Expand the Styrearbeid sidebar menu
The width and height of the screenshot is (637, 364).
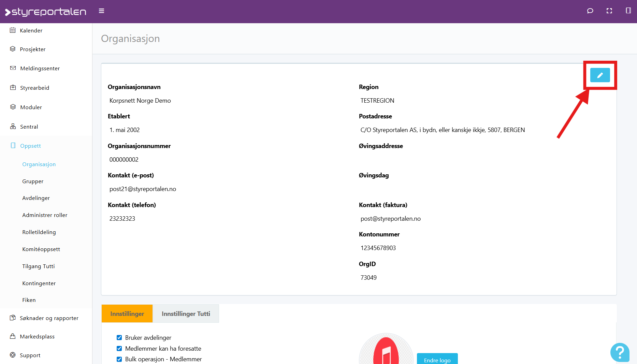[x=34, y=88]
